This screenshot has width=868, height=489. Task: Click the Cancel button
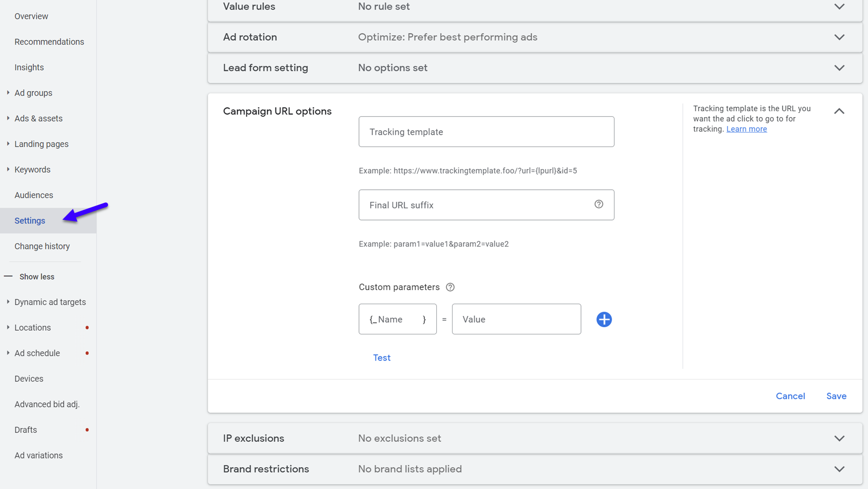click(x=790, y=396)
